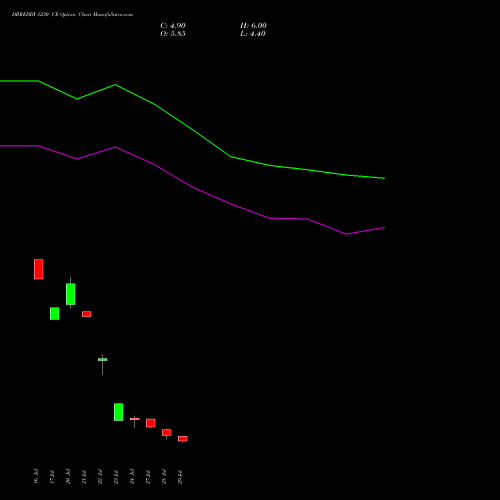Select the 24 Jul date label

(132, 476)
